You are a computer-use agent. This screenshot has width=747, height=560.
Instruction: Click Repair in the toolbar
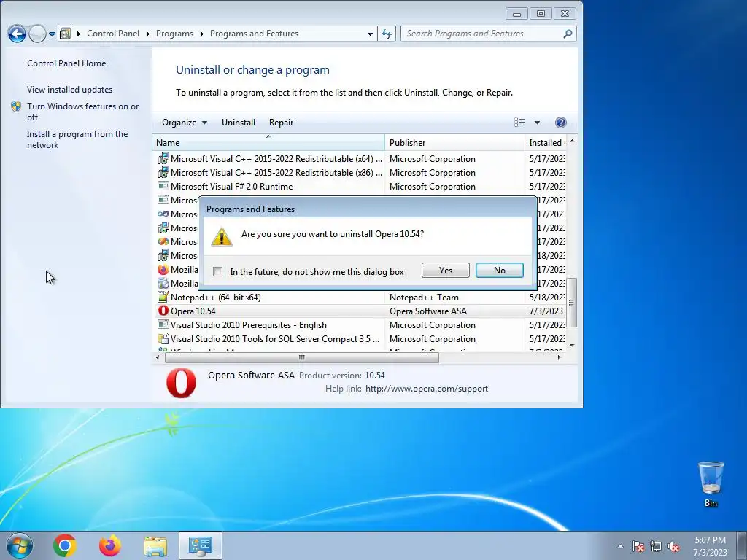pos(281,122)
